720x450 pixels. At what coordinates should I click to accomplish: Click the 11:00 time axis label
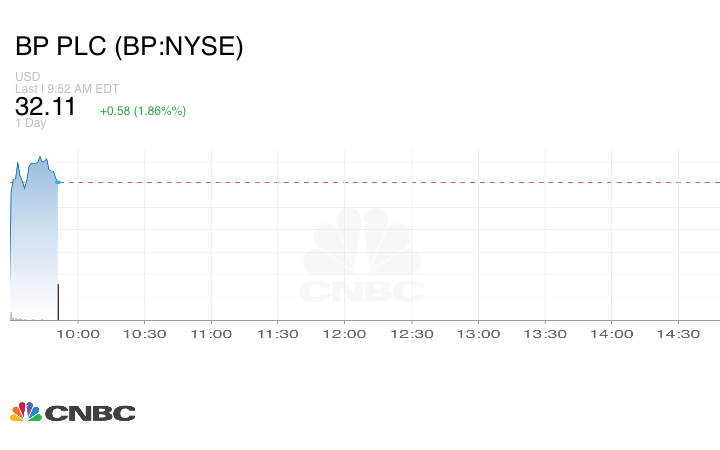pos(211,334)
